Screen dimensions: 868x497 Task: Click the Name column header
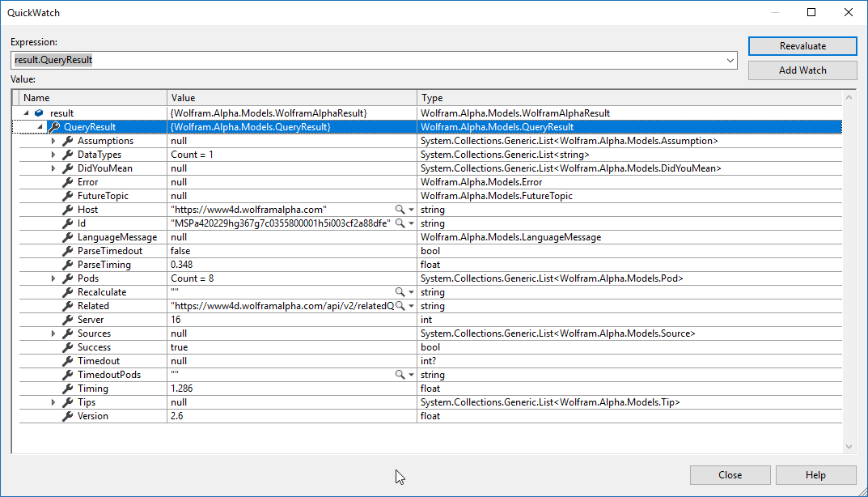[93, 98]
